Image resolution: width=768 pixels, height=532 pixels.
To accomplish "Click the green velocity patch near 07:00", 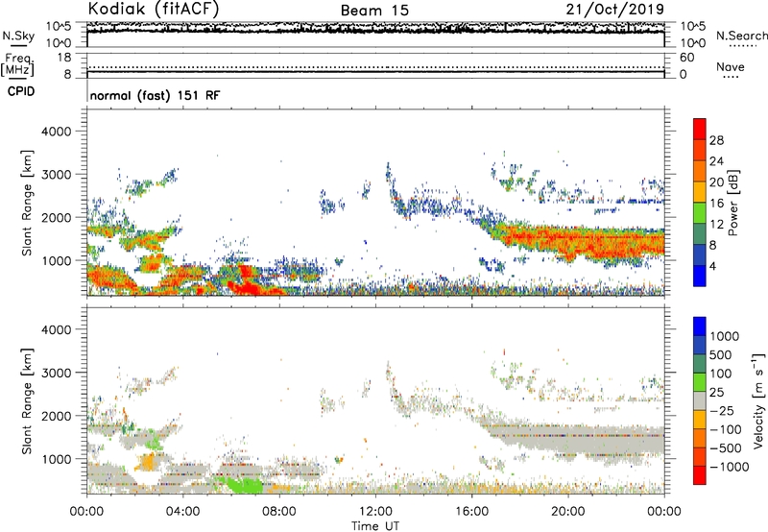I will tap(247, 486).
